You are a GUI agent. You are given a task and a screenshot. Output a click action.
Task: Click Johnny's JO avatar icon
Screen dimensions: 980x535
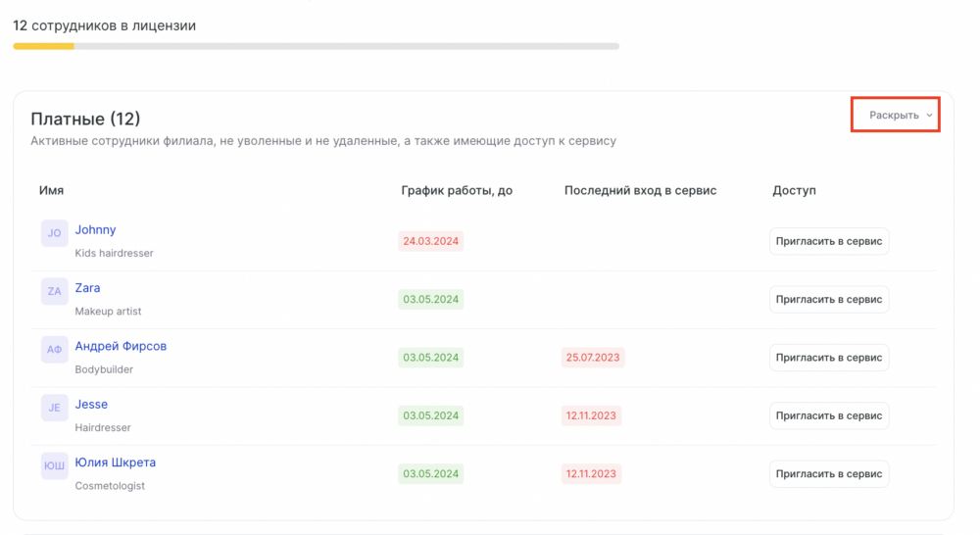(x=54, y=233)
